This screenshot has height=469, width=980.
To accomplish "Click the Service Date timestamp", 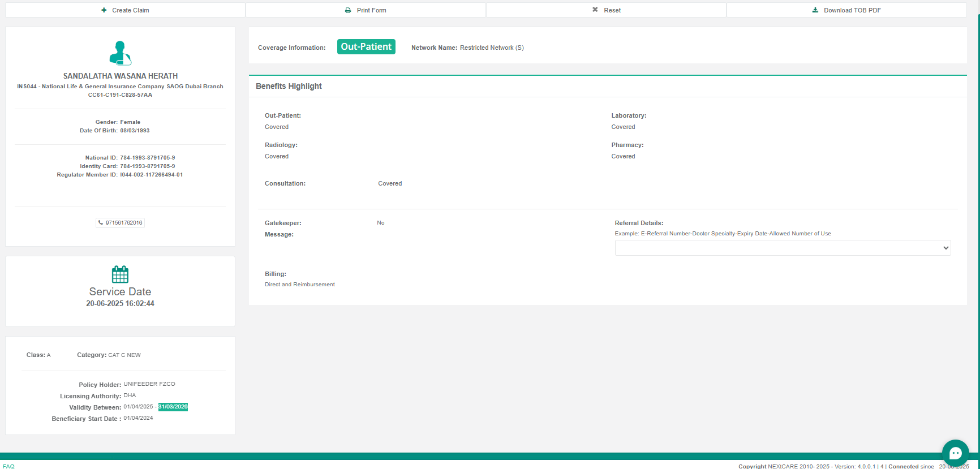I will point(120,304).
